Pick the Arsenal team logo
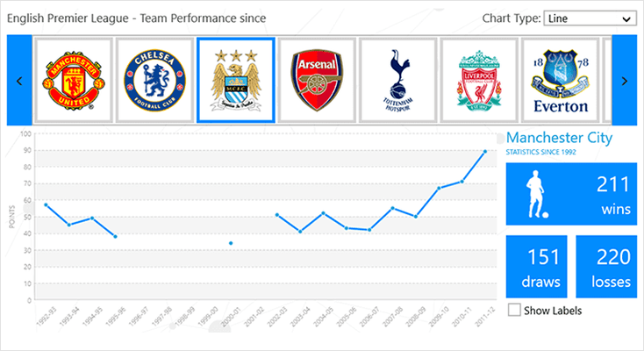The height and width of the screenshot is (351, 644). 317,81
